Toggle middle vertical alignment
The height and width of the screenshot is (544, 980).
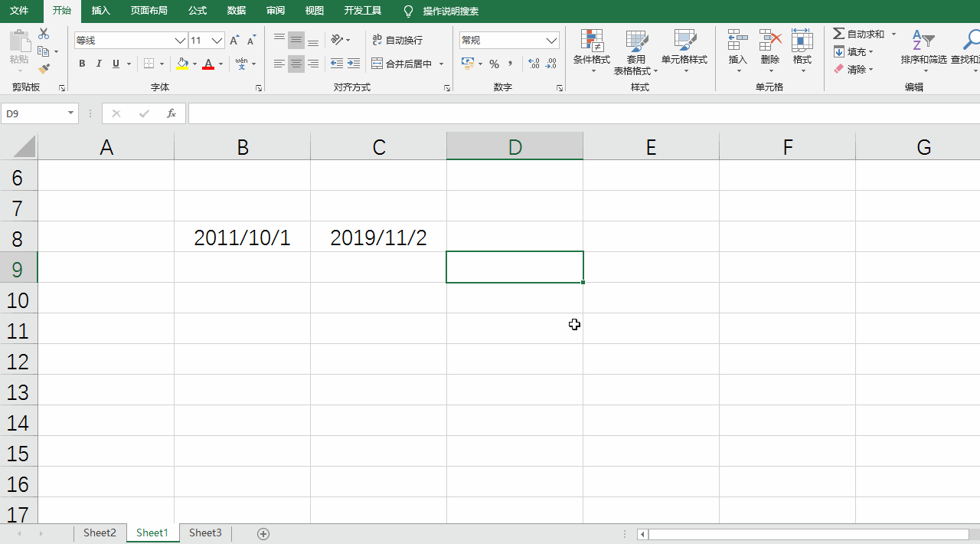(296, 41)
